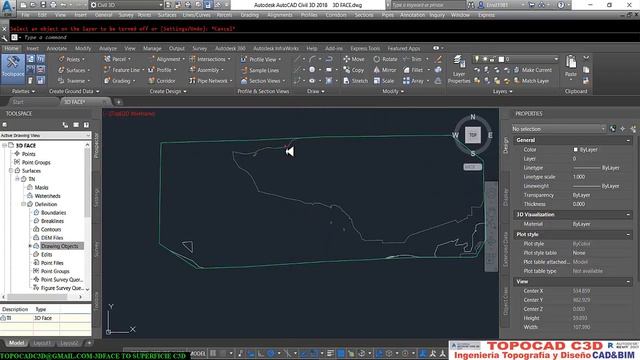The width and height of the screenshot is (640, 360).
Task: Click the Parcel tool in ribbon
Action: click(118, 60)
